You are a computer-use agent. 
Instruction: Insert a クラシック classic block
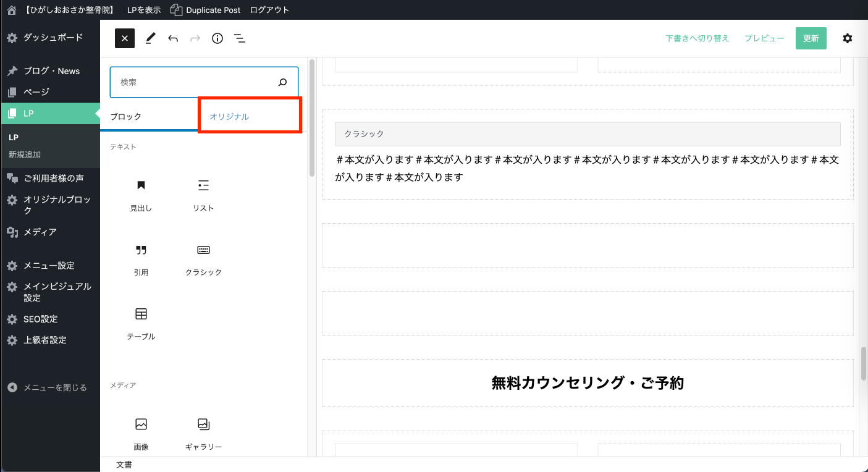(203, 259)
